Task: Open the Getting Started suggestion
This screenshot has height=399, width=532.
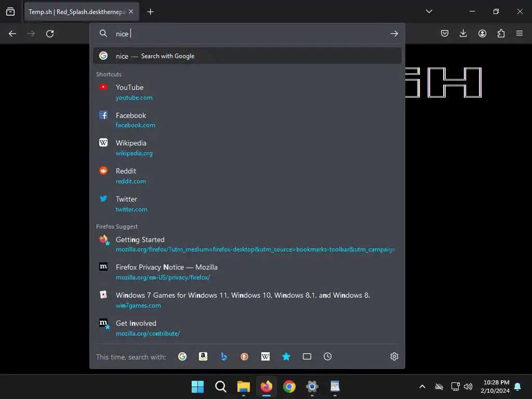Action: click(247, 244)
